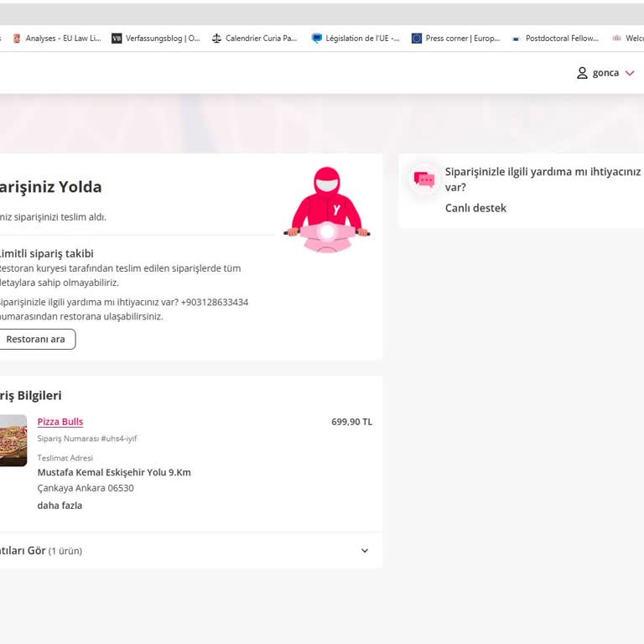Open the gonca account menu name
Screen dimensions: 644x644
(x=605, y=73)
